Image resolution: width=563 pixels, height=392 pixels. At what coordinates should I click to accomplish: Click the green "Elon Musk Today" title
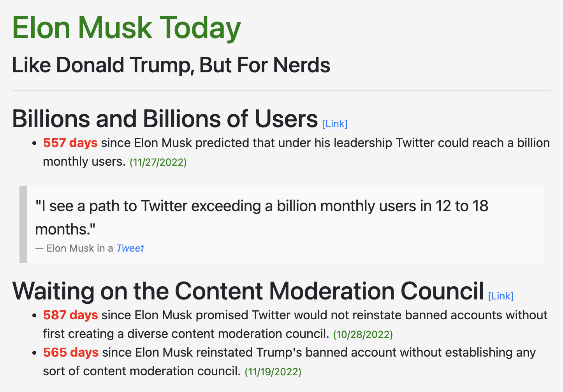(127, 28)
